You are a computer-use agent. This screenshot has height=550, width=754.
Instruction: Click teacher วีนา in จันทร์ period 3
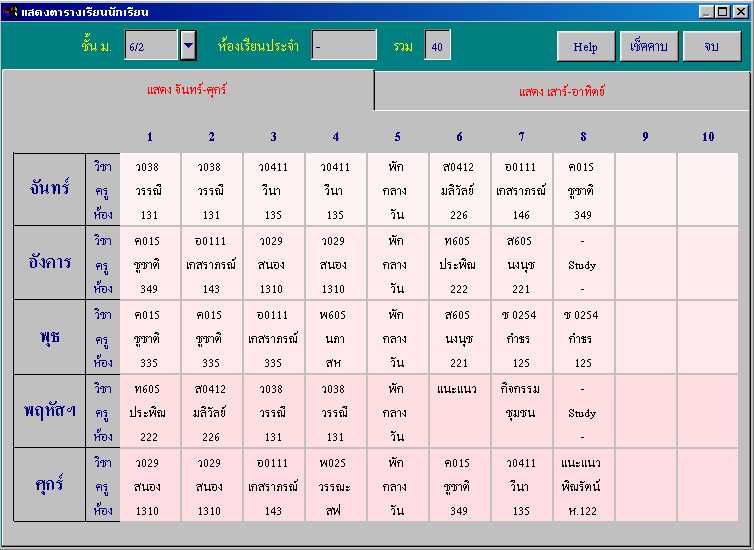pyautogui.click(x=271, y=191)
